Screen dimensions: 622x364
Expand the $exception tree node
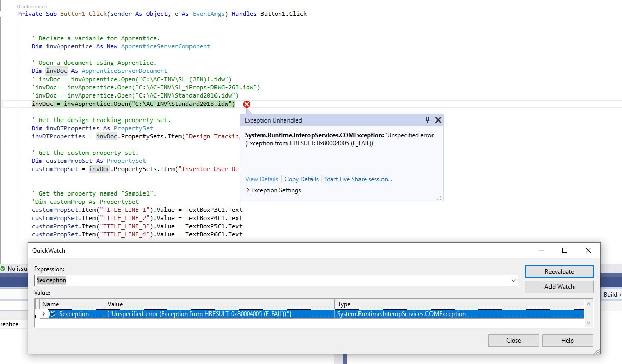click(x=43, y=314)
